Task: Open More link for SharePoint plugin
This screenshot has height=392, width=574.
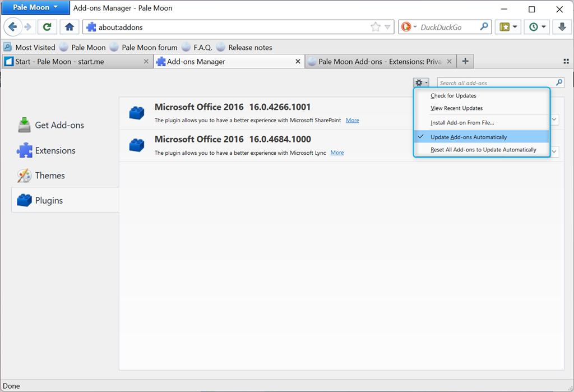Action: (x=353, y=120)
